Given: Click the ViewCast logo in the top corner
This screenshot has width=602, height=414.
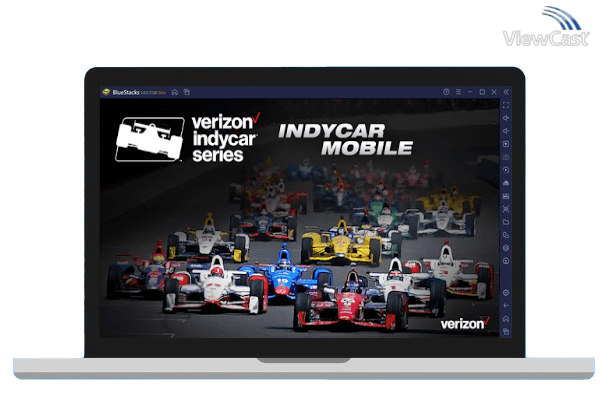Looking at the screenshot, I should [x=546, y=26].
